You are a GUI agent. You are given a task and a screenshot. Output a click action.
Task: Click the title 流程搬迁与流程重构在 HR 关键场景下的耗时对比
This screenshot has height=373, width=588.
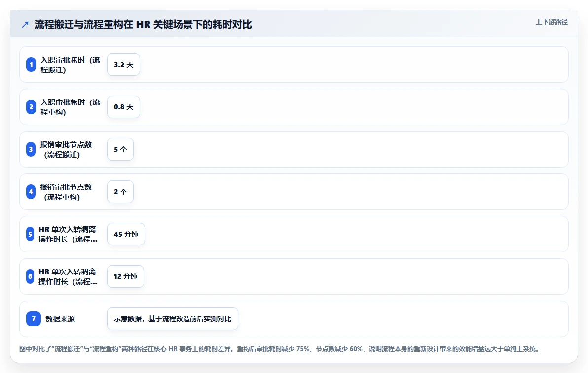coord(143,24)
